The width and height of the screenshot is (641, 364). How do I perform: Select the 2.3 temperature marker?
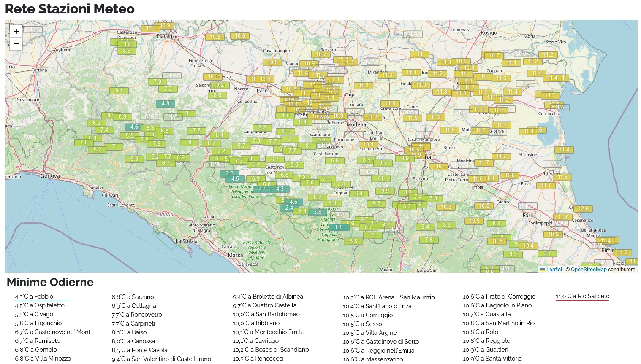click(229, 173)
